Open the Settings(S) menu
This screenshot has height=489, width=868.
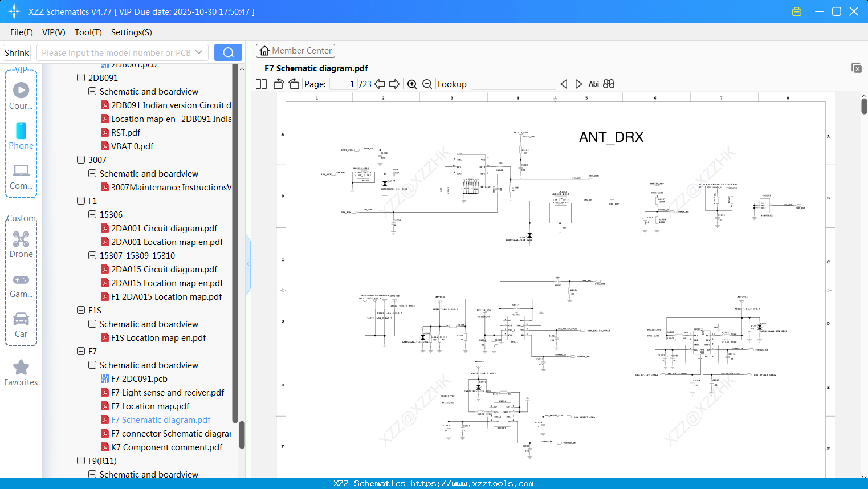(131, 32)
